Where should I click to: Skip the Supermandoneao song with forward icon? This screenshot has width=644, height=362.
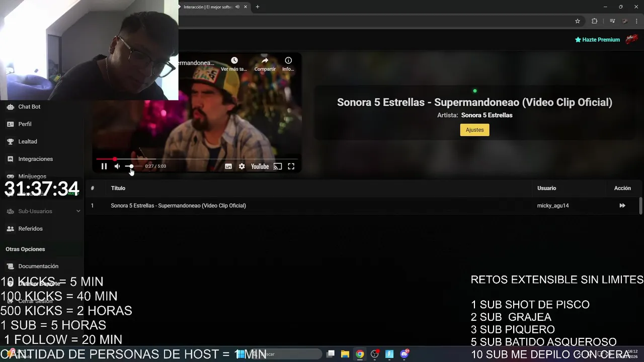click(622, 206)
